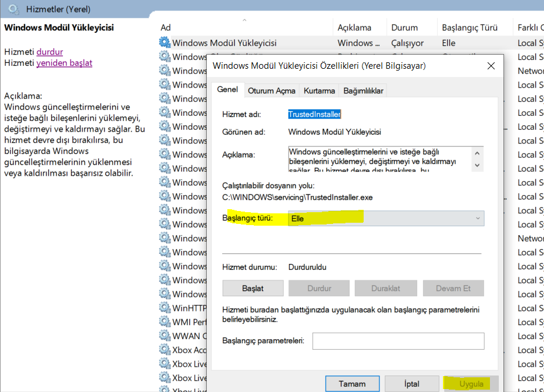This screenshot has height=392, width=544.
Task: Sort by the Başlangıç Türü column header
Action: (x=469, y=28)
